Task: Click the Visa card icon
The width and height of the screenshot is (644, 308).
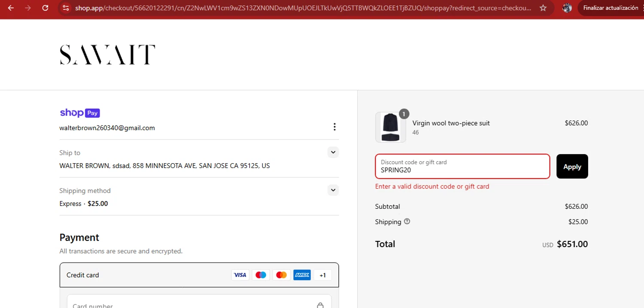Action: pos(240,275)
